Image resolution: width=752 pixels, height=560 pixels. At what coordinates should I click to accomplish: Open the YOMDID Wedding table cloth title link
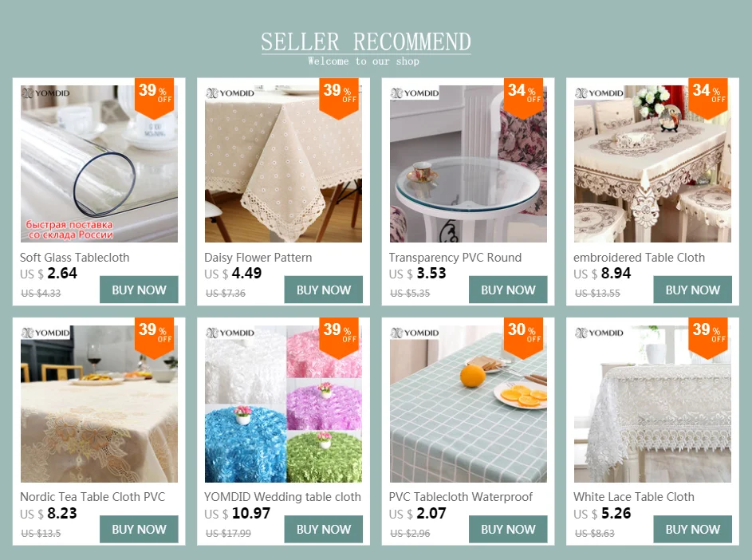[x=282, y=497]
